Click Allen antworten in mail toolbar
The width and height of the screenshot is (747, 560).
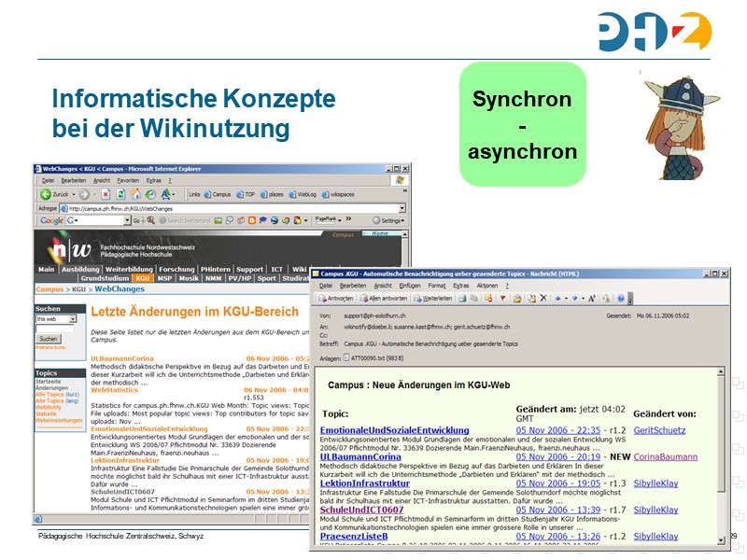pyautogui.click(x=385, y=299)
